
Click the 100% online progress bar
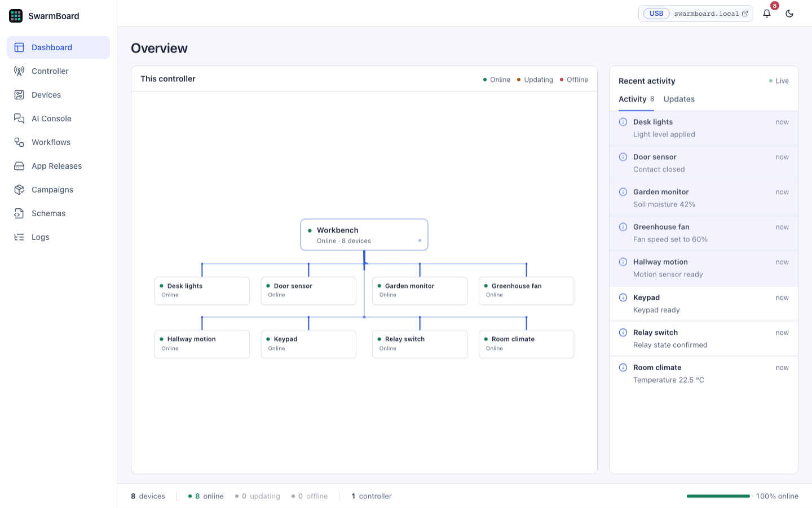[x=718, y=496]
